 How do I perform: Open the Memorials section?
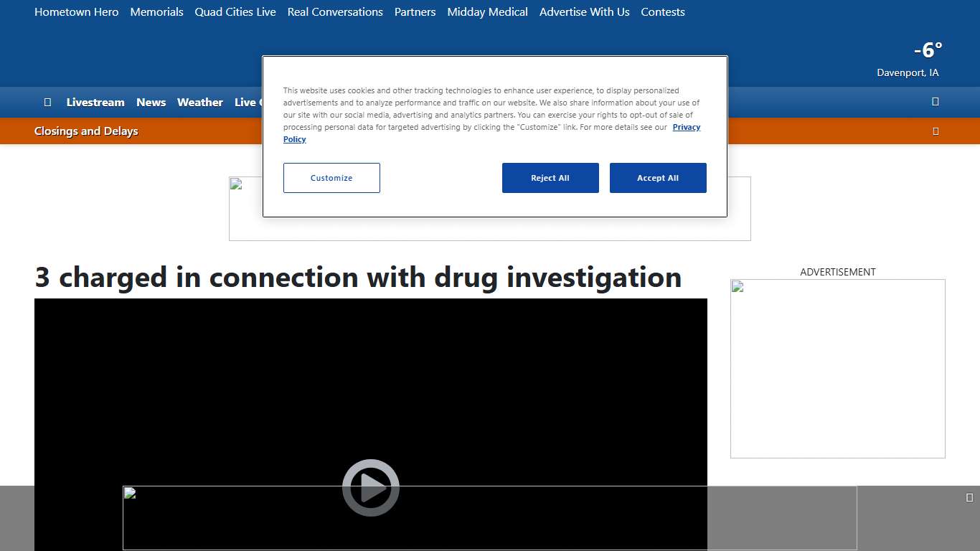156,12
